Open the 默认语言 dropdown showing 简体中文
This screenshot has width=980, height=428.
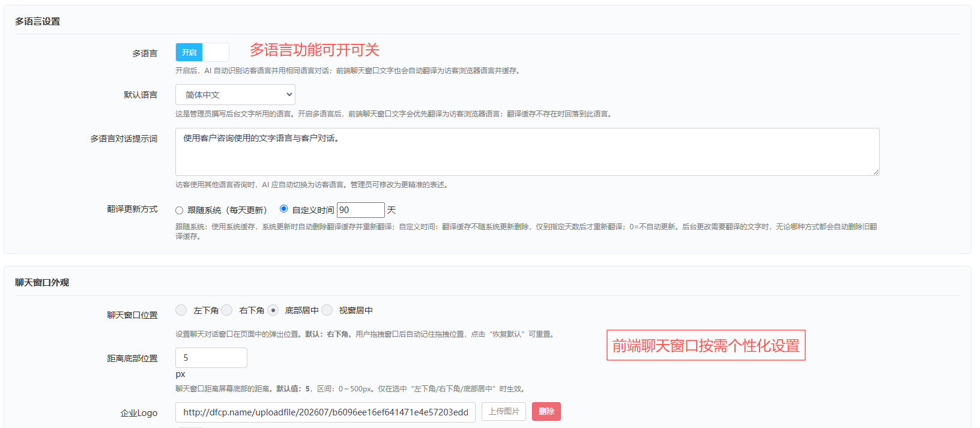pos(235,95)
